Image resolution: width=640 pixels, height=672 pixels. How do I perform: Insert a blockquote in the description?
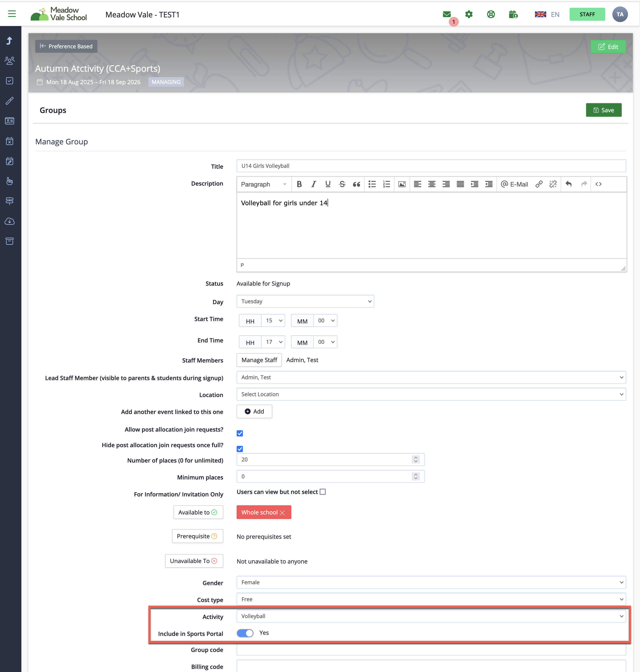tap(357, 184)
